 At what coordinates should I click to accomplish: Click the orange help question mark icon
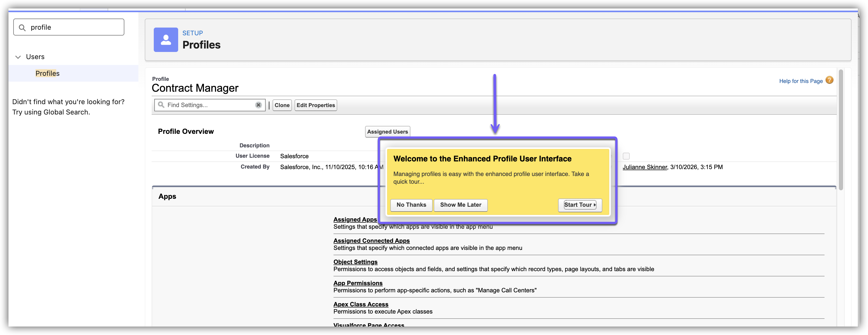click(829, 80)
